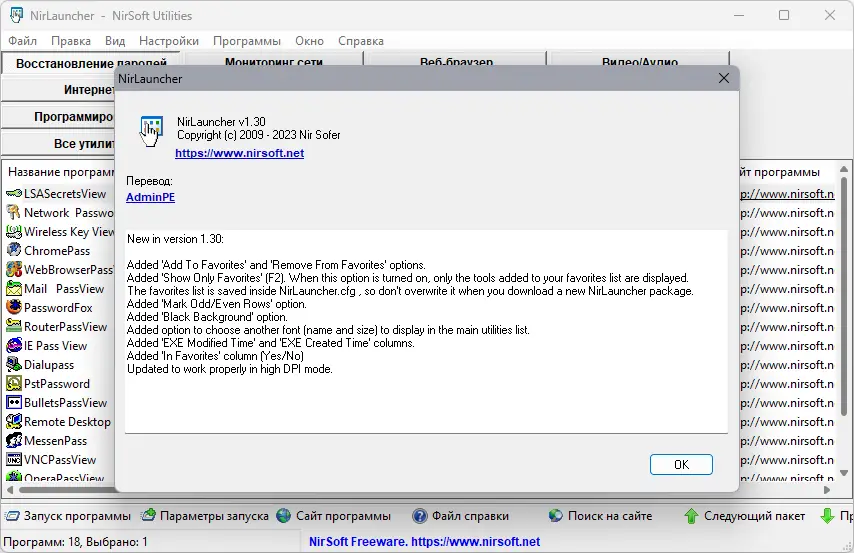Click the ChromePass icon

tap(14, 251)
